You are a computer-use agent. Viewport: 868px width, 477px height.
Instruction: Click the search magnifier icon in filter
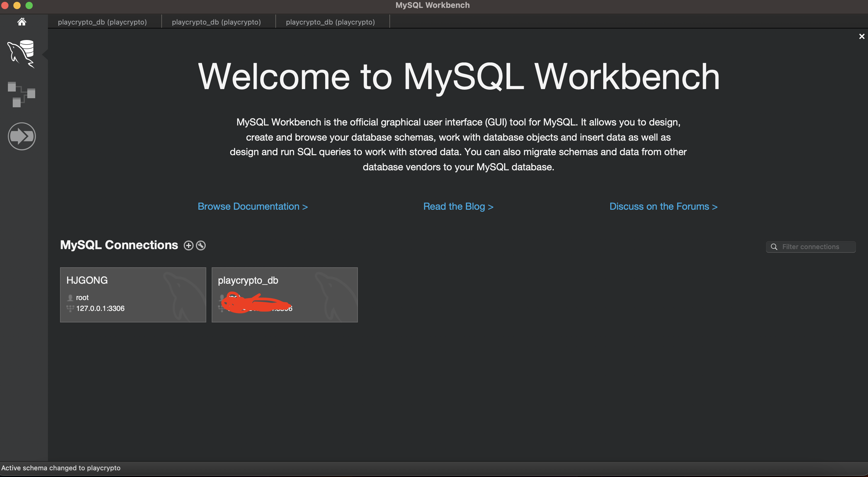[774, 247]
